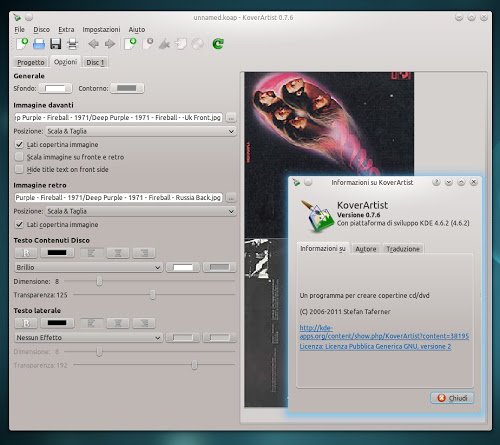This screenshot has height=445, width=500.
Task: Open the Brillio effect dropdown
Action: (89, 267)
